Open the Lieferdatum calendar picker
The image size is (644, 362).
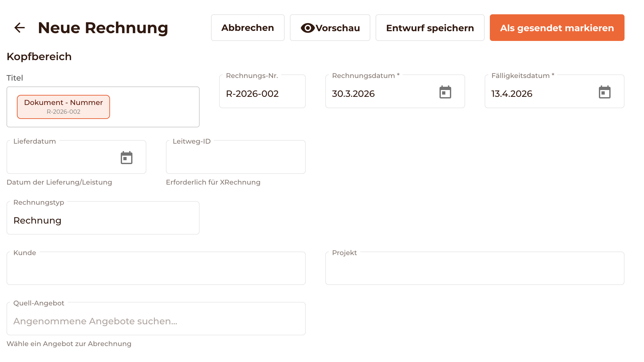[x=127, y=158]
